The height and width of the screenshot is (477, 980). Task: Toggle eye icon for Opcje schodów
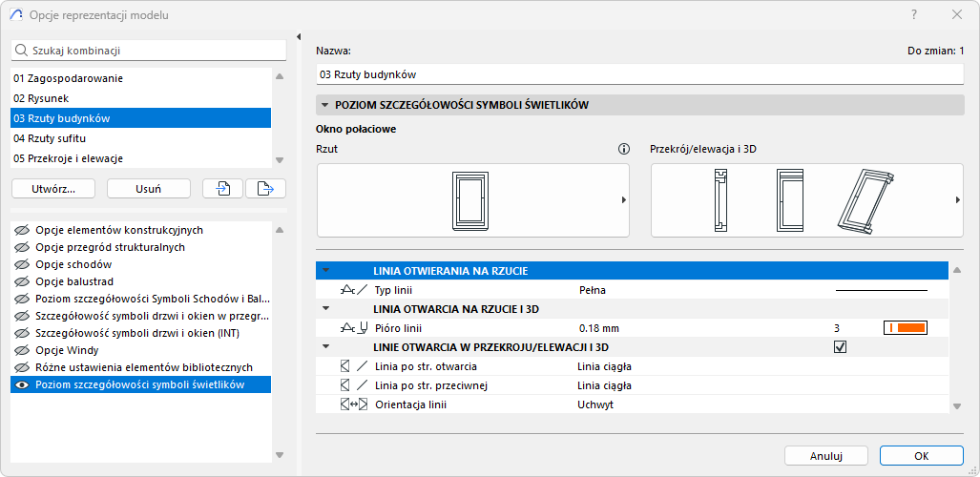tap(20, 264)
